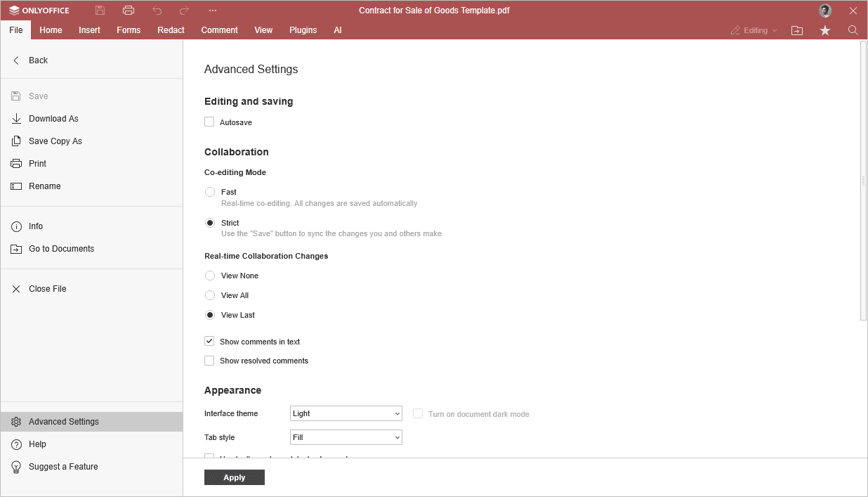Click the settings vertical scrollbar
Image resolution: width=868 pixels, height=497 pixels.
click(x=863, y=181)
